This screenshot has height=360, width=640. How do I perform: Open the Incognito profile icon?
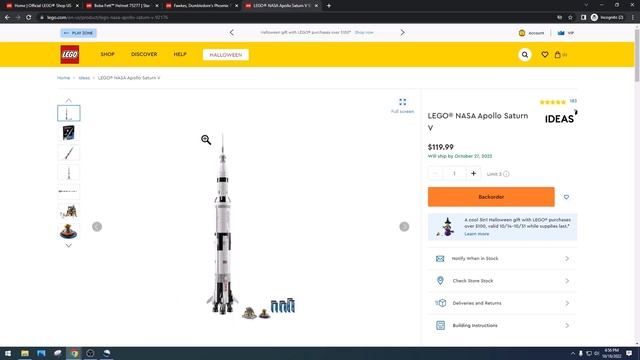[x=607, y=18]
